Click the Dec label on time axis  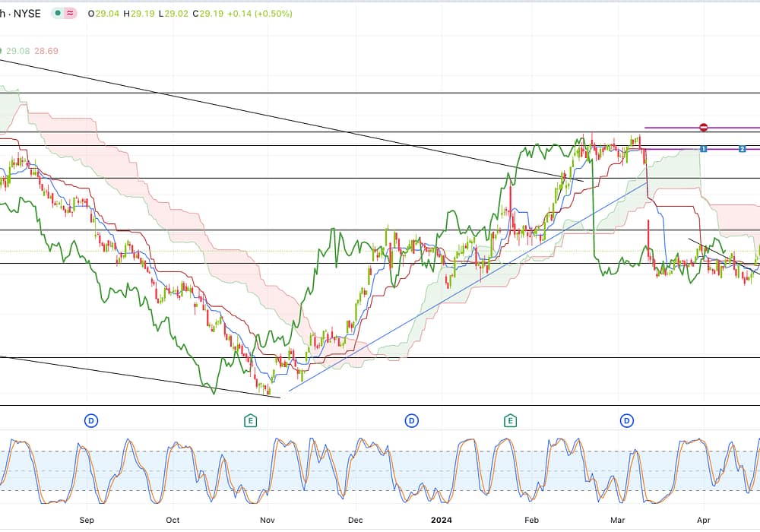tap(354, 521)
